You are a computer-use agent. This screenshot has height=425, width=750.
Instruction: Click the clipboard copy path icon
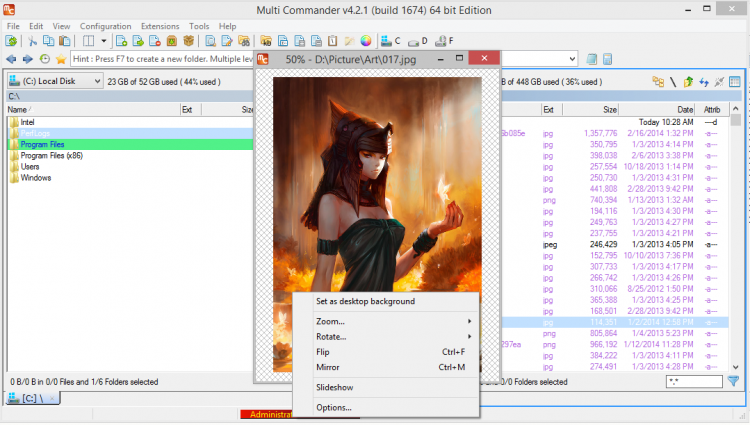[332, 41]
